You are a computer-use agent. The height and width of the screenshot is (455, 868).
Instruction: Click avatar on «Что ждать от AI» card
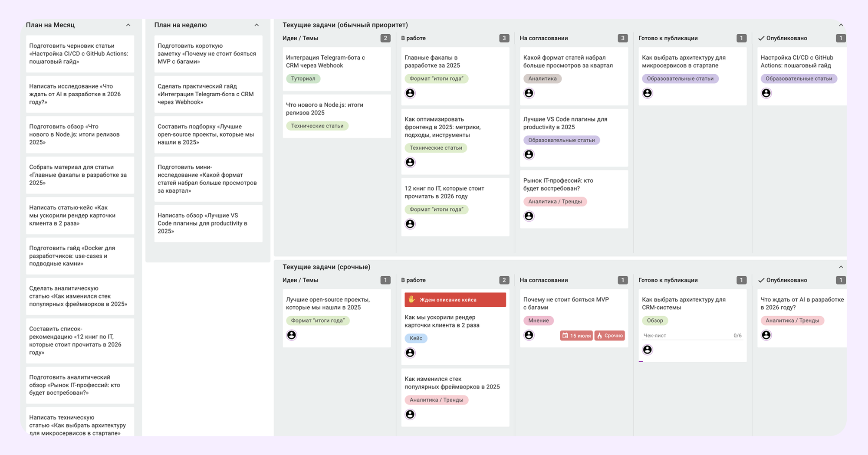click(766, 335)
